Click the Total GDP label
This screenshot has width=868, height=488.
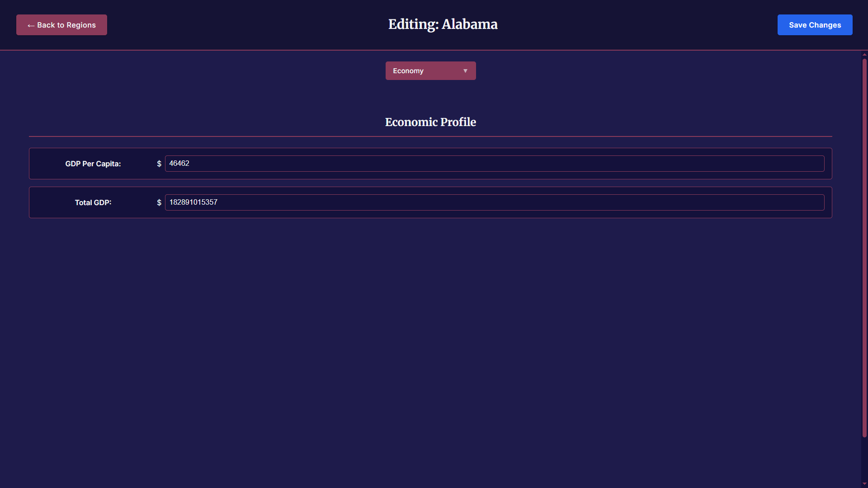[93, 203]
